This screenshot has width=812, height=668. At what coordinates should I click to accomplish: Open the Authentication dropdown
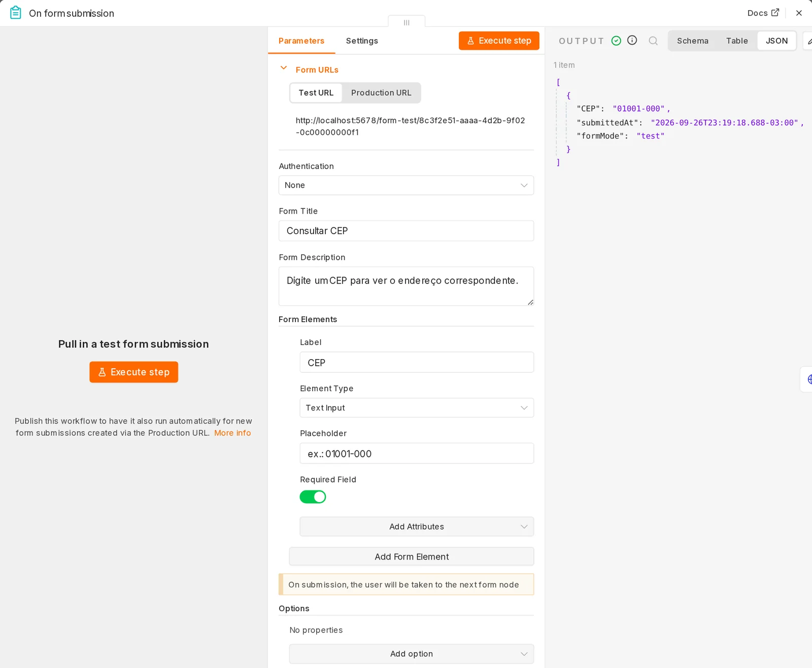406,185
